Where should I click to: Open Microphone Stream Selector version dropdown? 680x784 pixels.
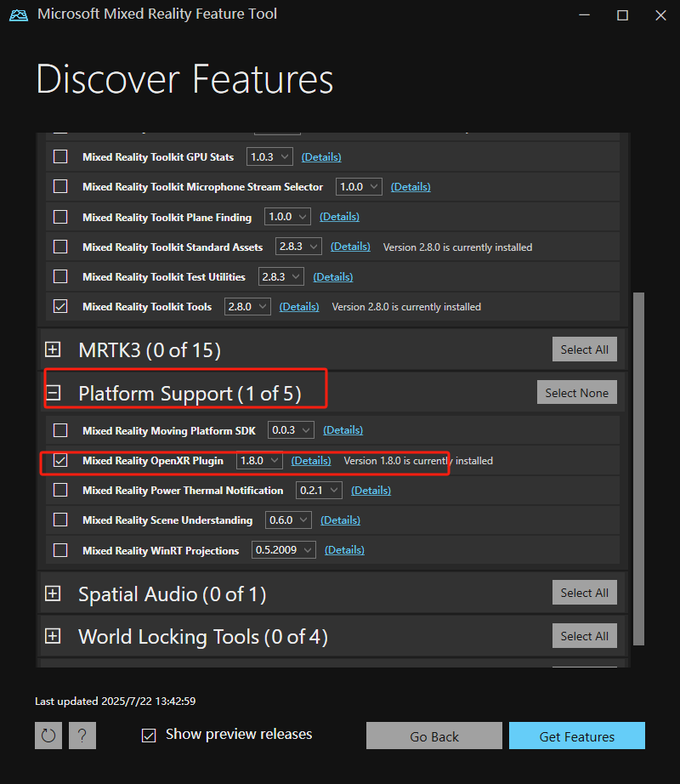(360, 186)
